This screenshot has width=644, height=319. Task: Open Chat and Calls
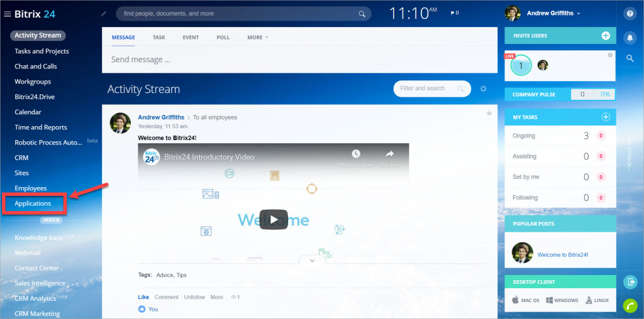pyautogui.click(x=36, y=67)
